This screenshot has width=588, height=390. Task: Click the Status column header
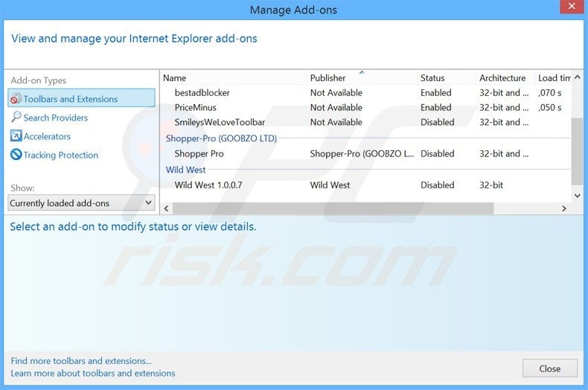pos(432,78)
